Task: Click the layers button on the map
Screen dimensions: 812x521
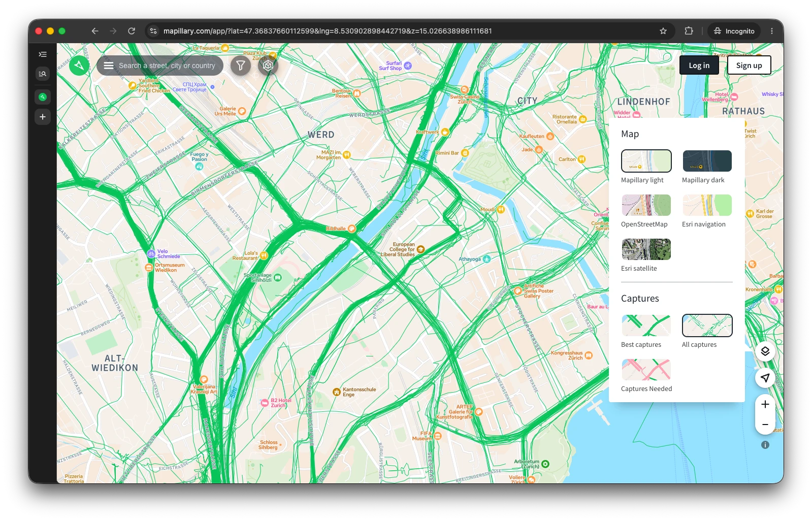Action: point(765,351)
